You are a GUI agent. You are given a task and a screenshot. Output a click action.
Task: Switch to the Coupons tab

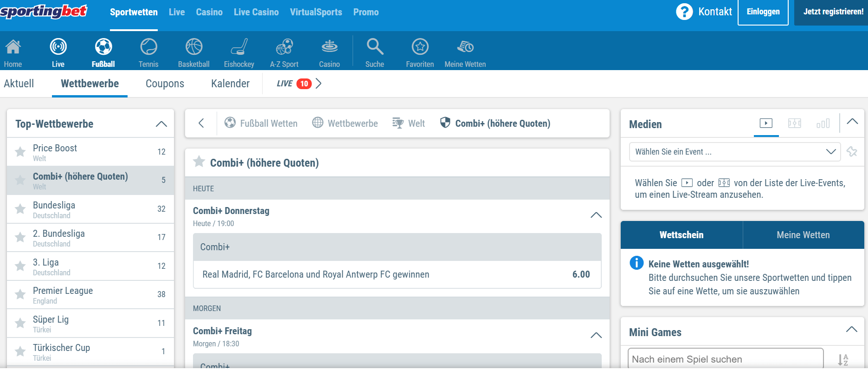coord(165,84)
